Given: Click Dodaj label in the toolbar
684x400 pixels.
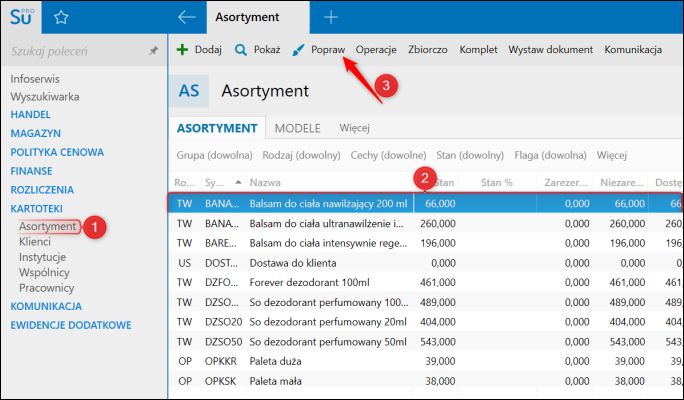Looking at the screenshot, I should tap(208, 50).
